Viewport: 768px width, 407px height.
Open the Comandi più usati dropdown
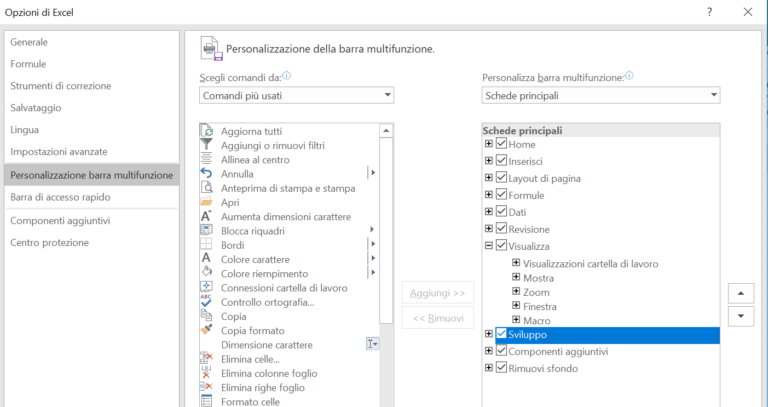tap(296, 95)
